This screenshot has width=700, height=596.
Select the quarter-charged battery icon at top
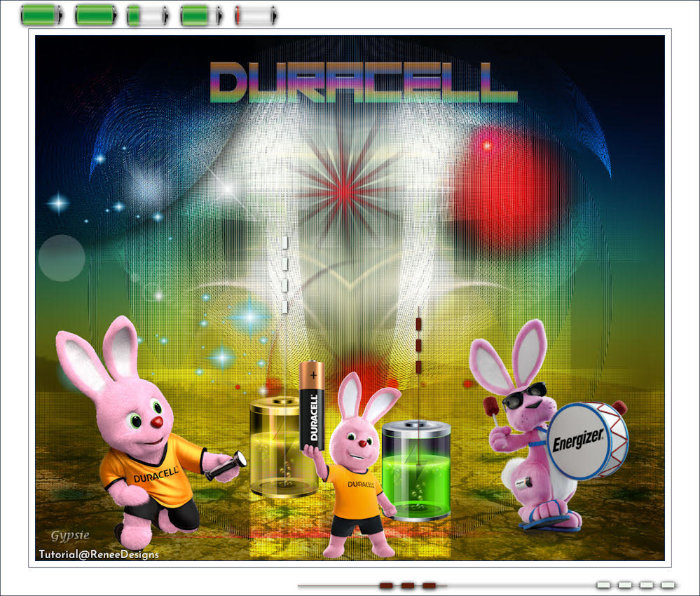(x=148, y=15)
